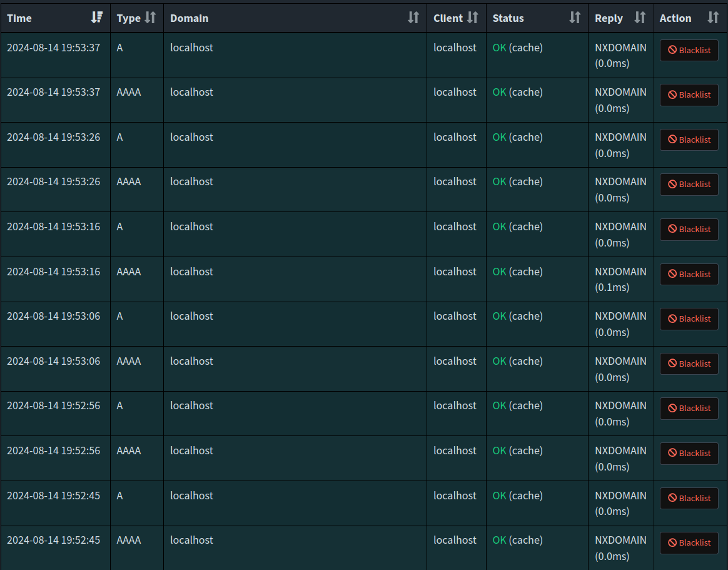Click the Domain header text
The height and width of the screenshot is (570, 728).
tap(190, 18)
